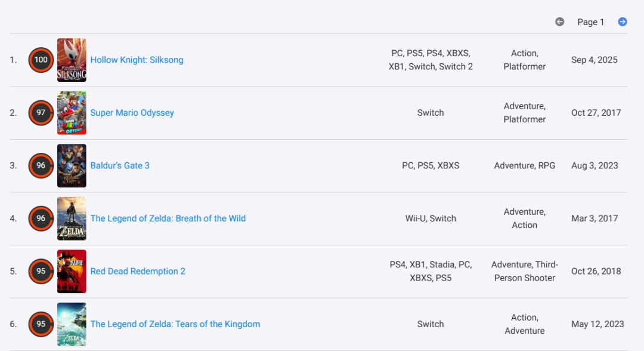644x351 pixels.
Task: Click the Tears of the Kingdom cover image
Action: click(x=72, y=324)
